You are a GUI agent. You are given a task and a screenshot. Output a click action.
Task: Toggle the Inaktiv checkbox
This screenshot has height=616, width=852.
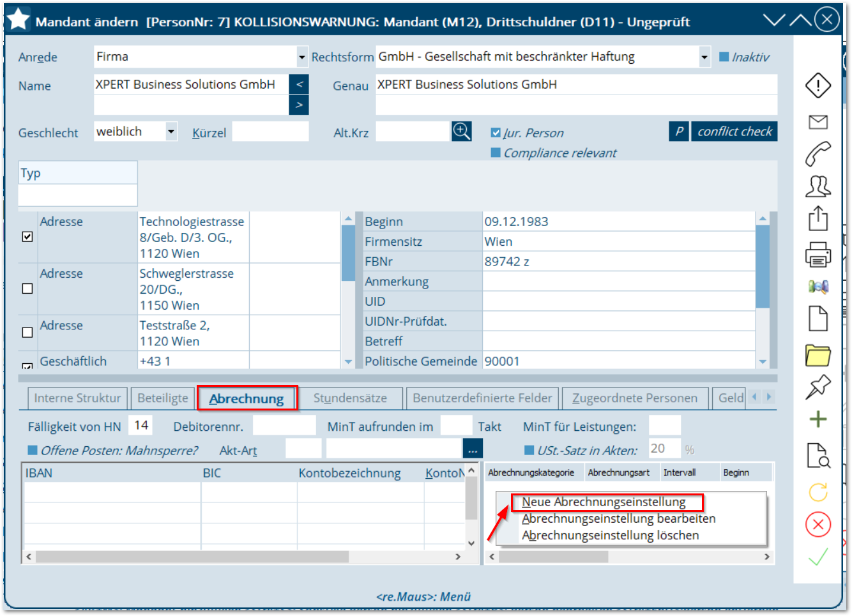pos(724,57)
